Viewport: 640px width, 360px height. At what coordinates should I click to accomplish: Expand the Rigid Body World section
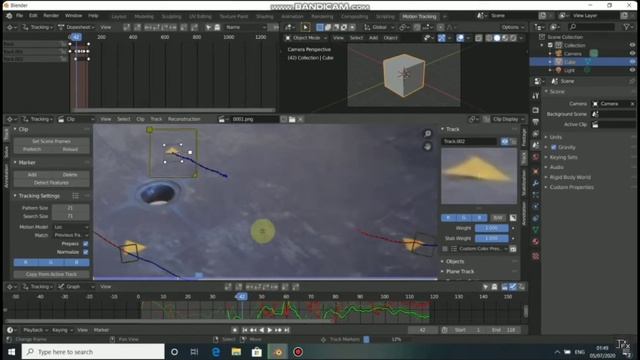point(569,177)
